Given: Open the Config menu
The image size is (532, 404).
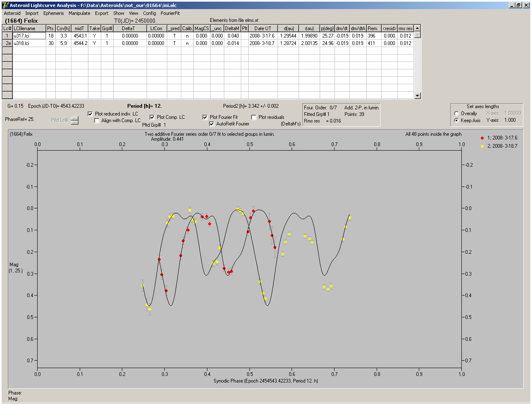Looking at the screenshot, I should 150,13.
